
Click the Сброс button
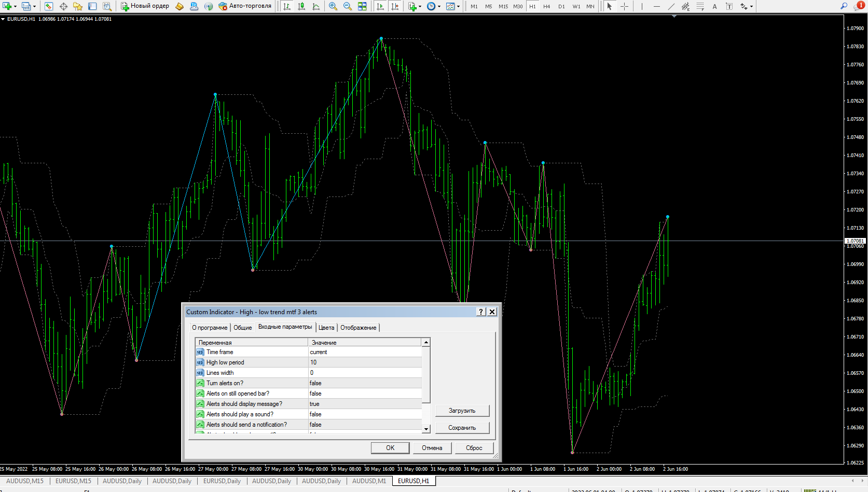coord(474,448)
